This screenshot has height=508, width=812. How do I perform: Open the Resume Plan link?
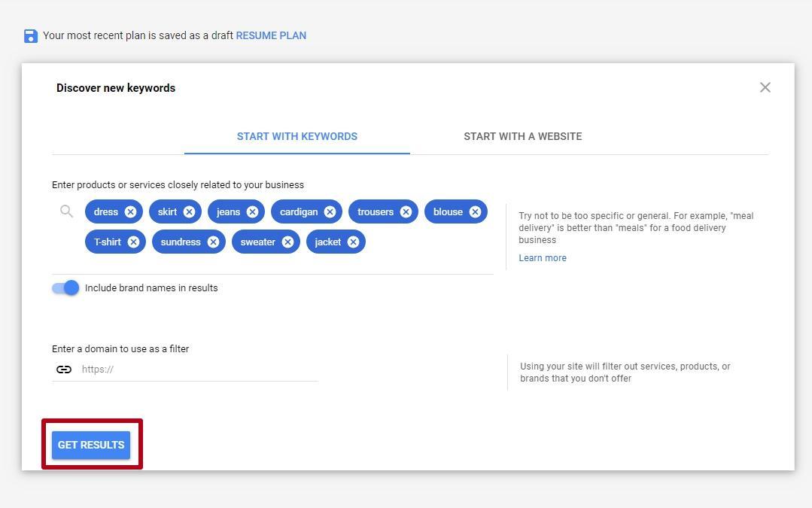click(271, 35)
